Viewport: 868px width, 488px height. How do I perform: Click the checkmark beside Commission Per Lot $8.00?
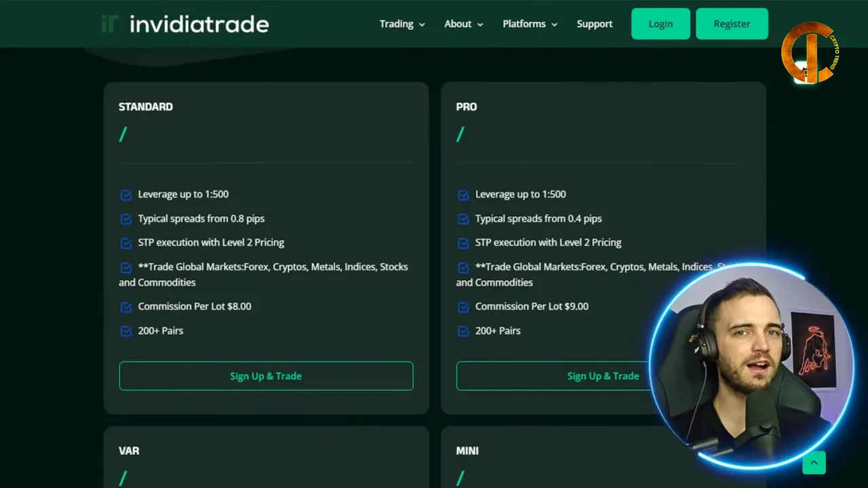[x=125, y=307]
